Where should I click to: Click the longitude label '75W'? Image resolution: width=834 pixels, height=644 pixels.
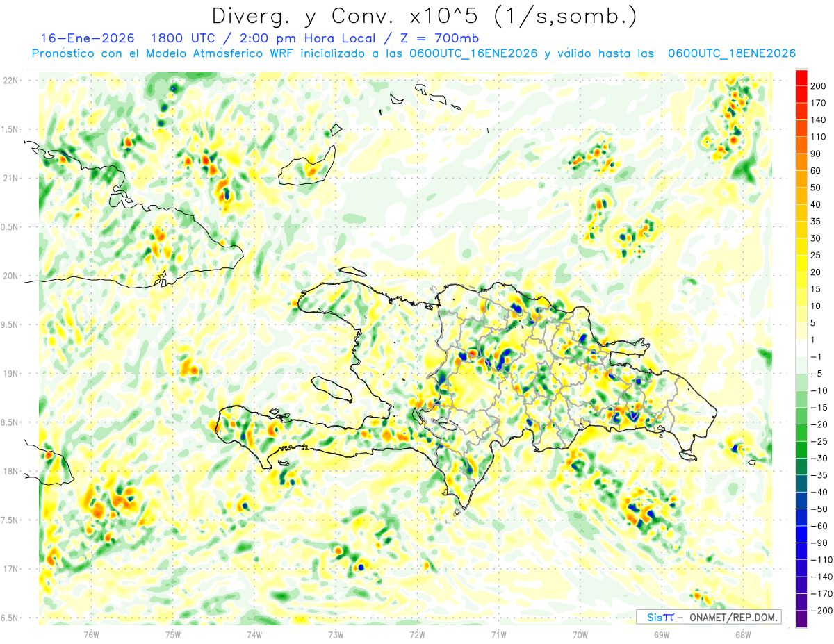tap(172, 634)
